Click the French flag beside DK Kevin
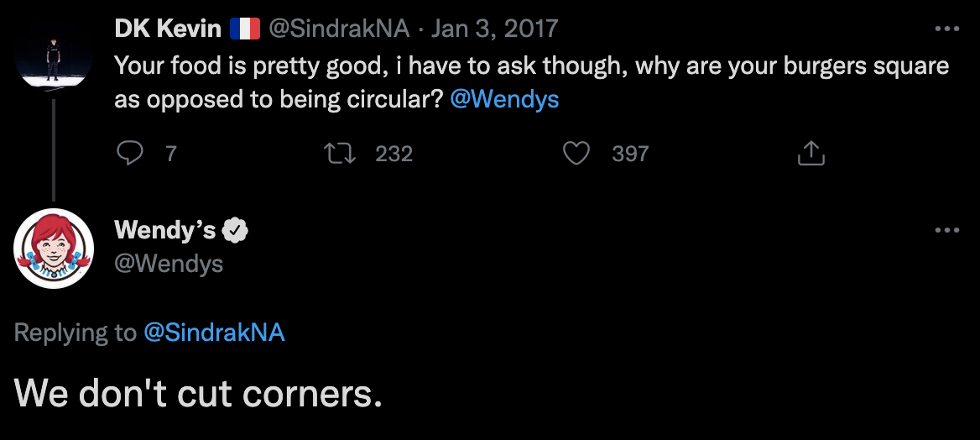 pyautogui.click(x=245, y=29)
